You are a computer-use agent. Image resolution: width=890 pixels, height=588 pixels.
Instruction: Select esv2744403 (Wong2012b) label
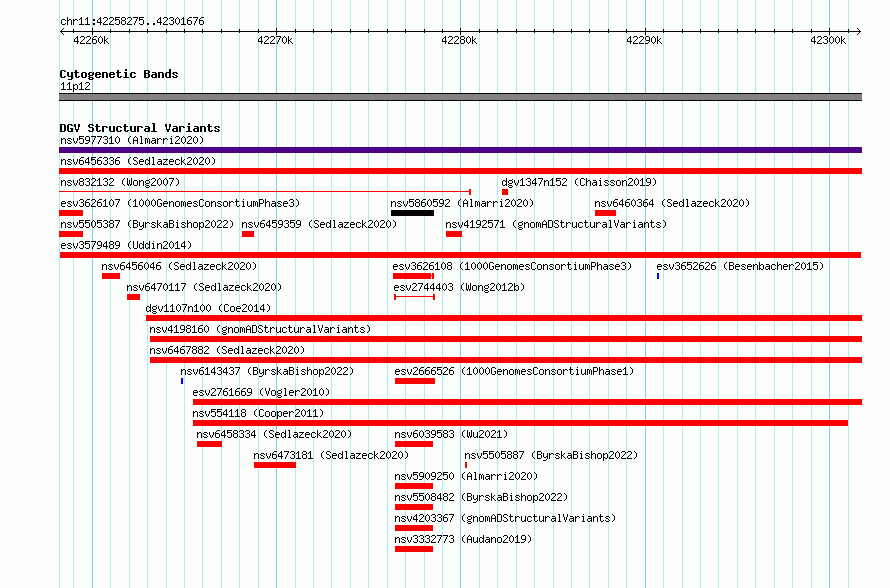pyautogui.click(x=459, y=287)
